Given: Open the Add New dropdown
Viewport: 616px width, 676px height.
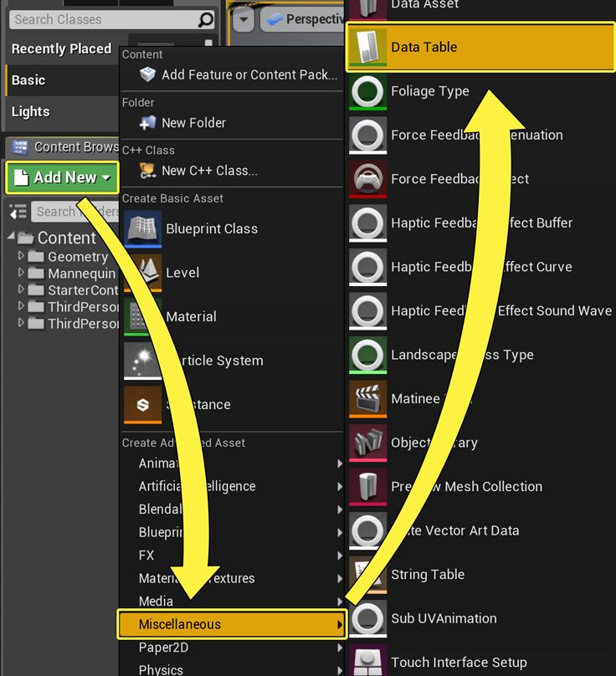Looking at the screenshot, I should coord(62,177).
